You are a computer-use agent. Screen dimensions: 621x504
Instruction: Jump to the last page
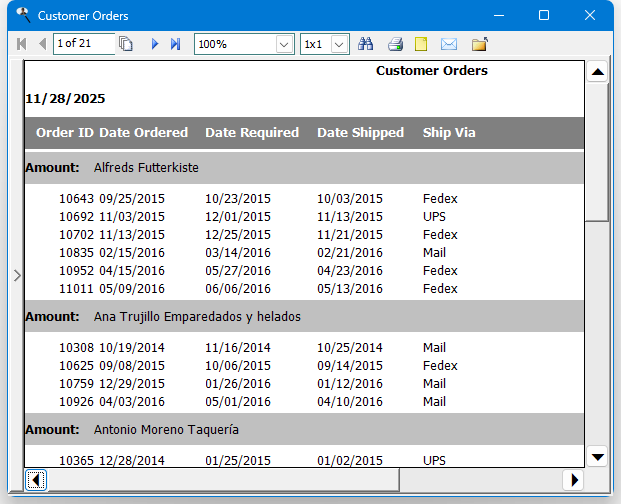(x=175, y=44)
